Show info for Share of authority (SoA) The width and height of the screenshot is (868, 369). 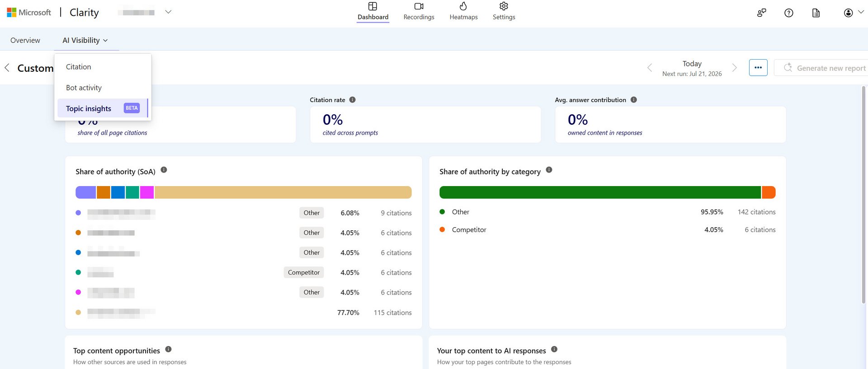tap(164, 170)
